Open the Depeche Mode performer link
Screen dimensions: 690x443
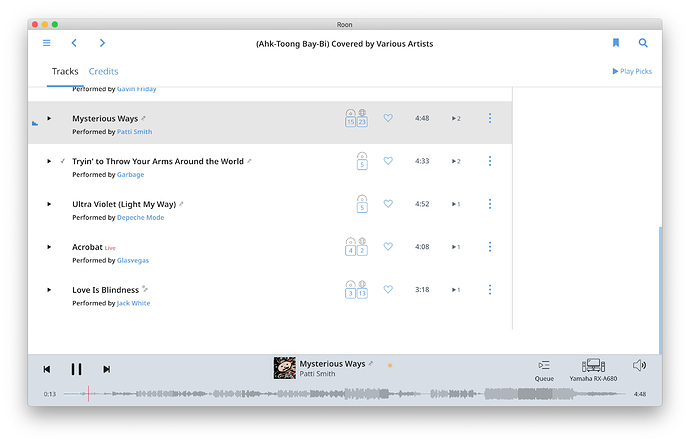[140, 217]
